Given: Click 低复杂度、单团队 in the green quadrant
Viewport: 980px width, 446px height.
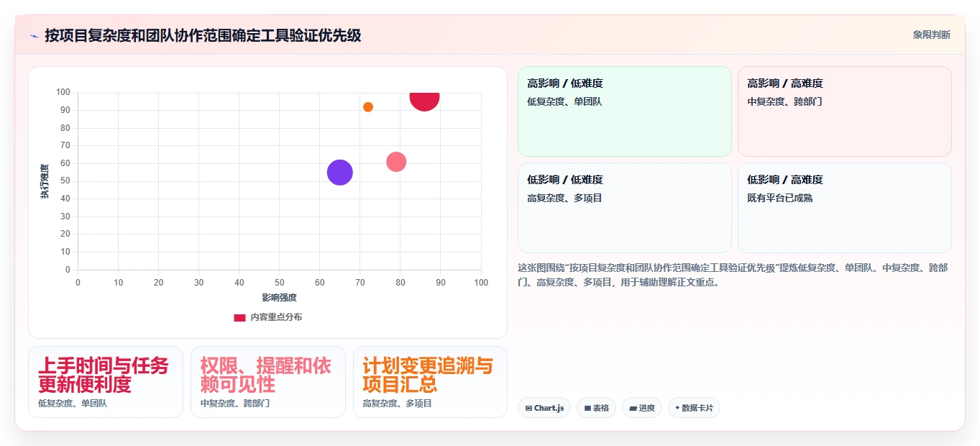Looking at the screenshot, I should click(564, 101).
